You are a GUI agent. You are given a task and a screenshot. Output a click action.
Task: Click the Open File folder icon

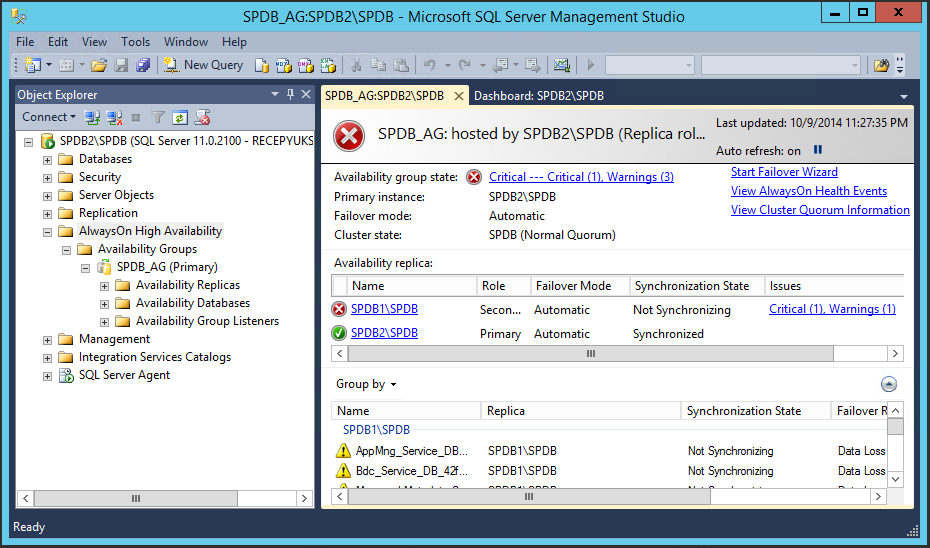[99, 65]
